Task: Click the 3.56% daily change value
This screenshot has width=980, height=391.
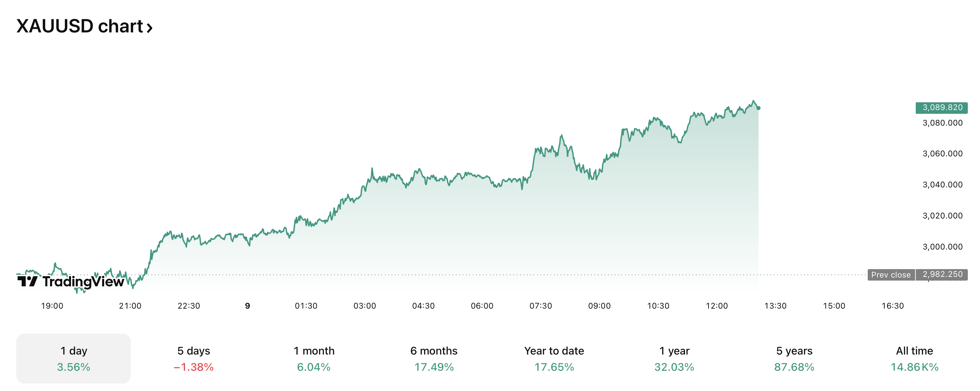Action: coord(73,367)
